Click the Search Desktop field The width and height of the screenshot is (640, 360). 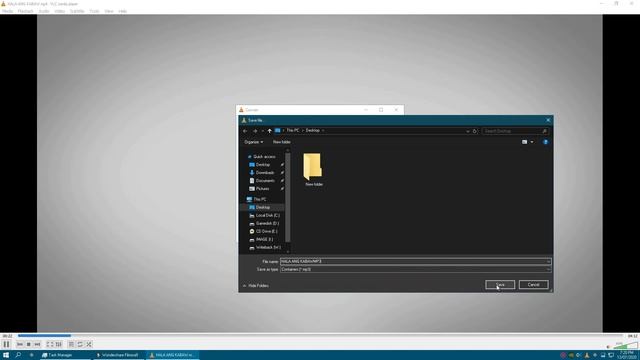click(515, 131)
